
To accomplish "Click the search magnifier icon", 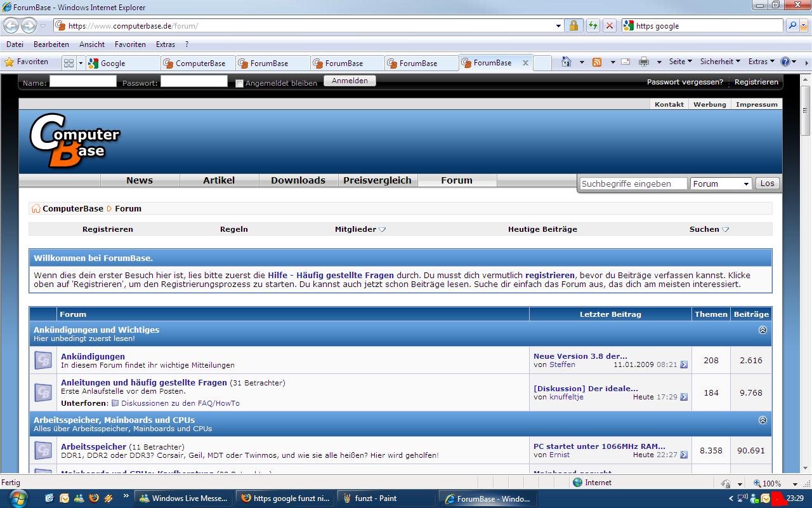I will 792,25.
